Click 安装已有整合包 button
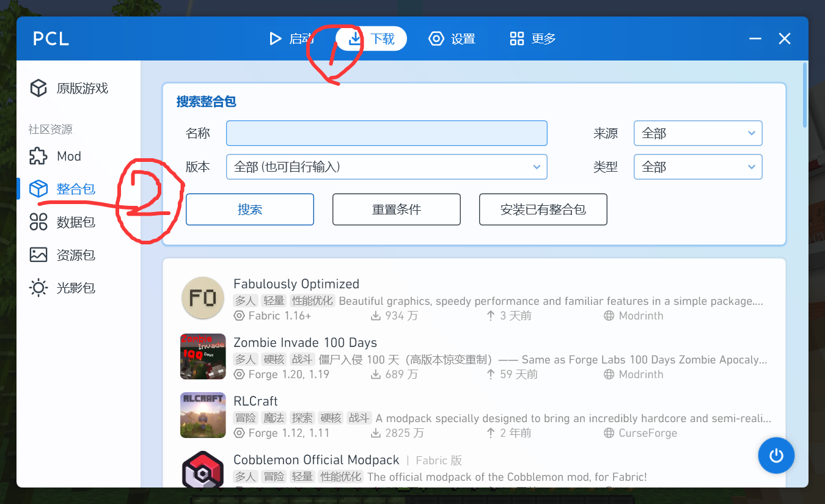Screen dimensions: 825x504 pos(543,210)
